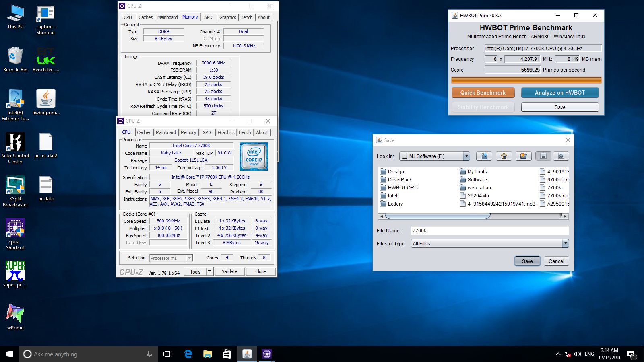Select the BenchTec UK desktop icon
The width and height of the screenshot is (644, 362).
tap(45, 60)
